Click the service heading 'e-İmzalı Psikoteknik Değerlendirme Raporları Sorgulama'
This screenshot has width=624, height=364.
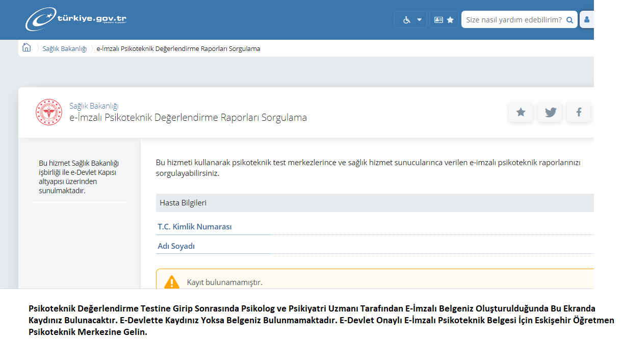click(x=188, y=118)
